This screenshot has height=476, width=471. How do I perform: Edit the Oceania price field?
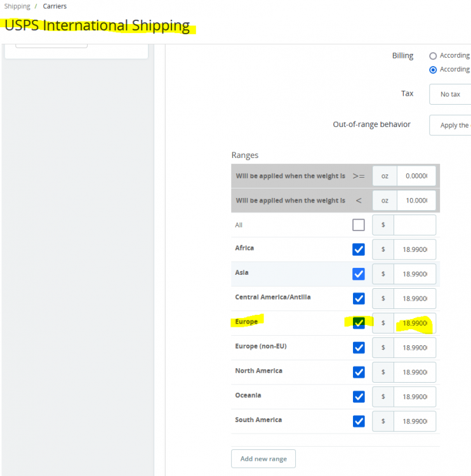pyautogui.click(x=415, y=397)
